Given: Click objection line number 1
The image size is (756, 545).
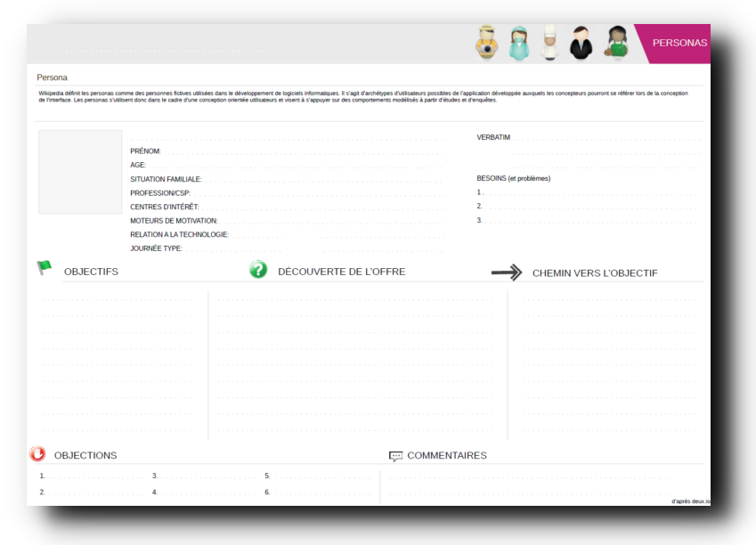Looking at the screenshot, I should click(x=92, y=476).
